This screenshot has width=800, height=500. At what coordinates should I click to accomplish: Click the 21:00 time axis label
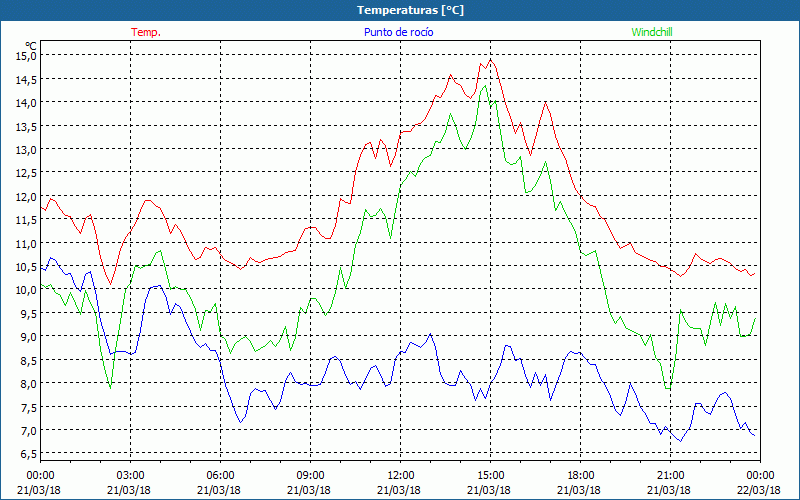coord(669,476)
